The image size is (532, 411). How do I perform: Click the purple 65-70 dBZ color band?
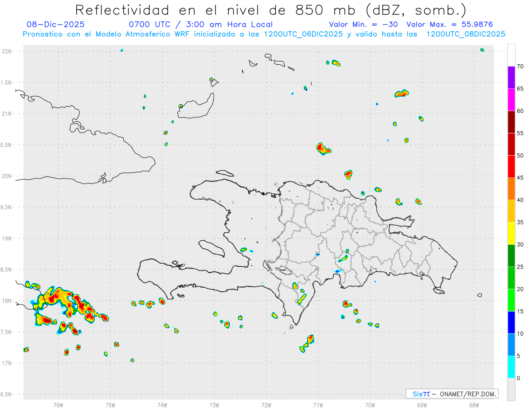coord(511,78)
